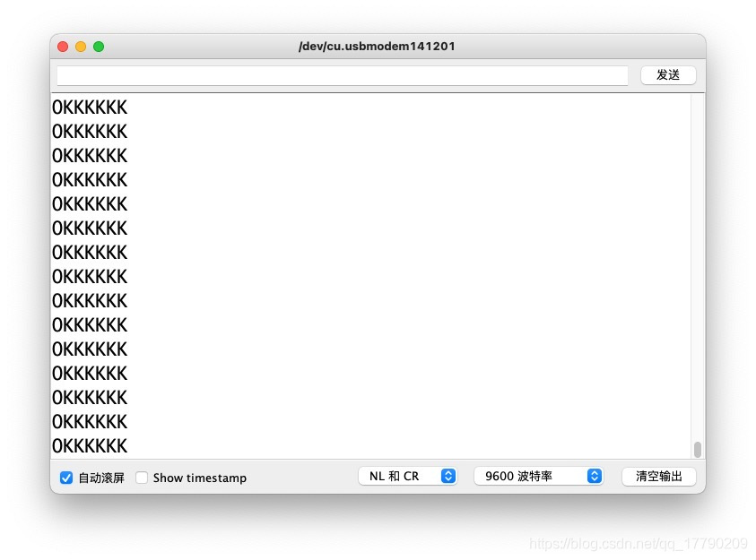Click blue arrow icon on 波特率 selector
The height and width of the screenshot is (560, 756).
[x=594, y=477]
